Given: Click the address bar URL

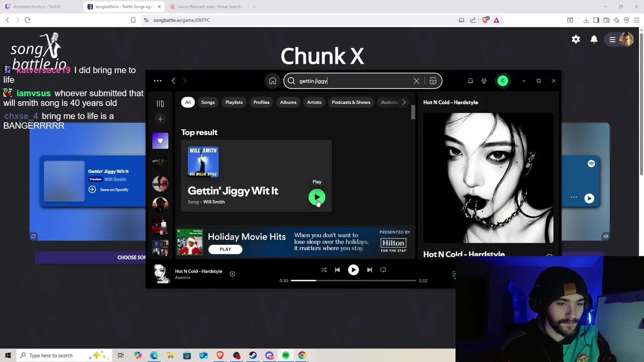Looking at the screenshot, I should pyautogui.click(x=182, y=20).
